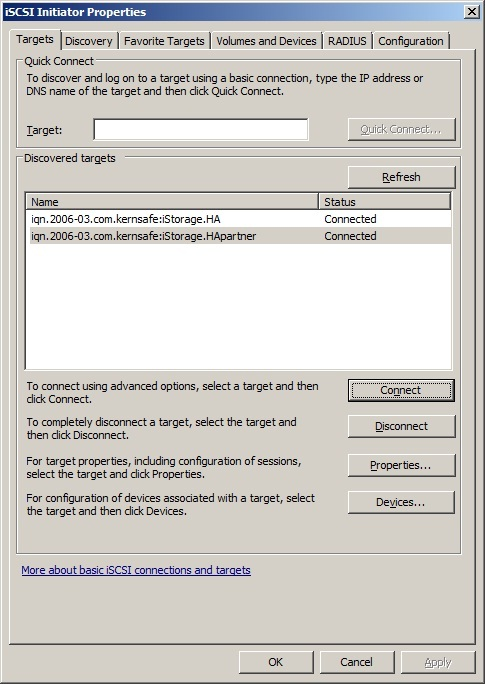
Task: Open the Volumes and Devices tab
Action: 266,41
